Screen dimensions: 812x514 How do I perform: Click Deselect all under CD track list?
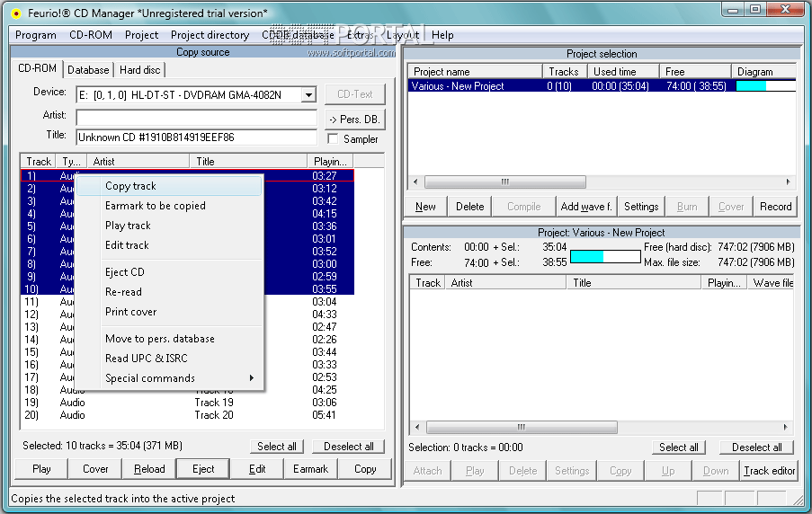click(349, 447)
